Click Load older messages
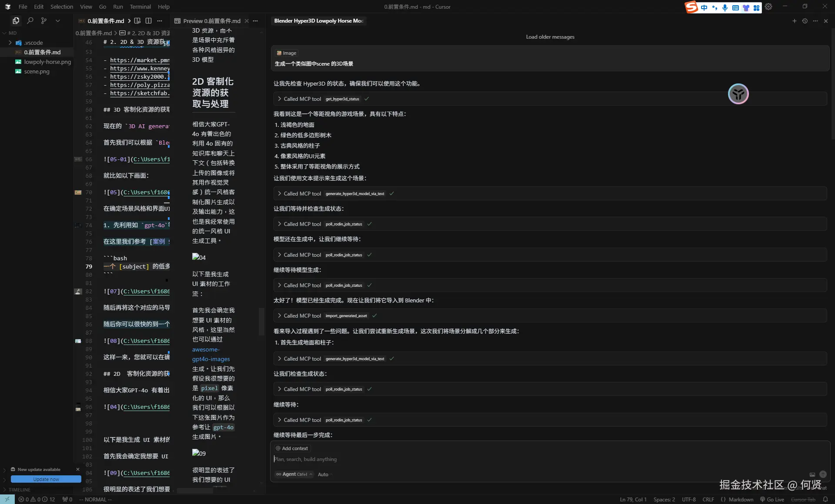 pos(550,37)
